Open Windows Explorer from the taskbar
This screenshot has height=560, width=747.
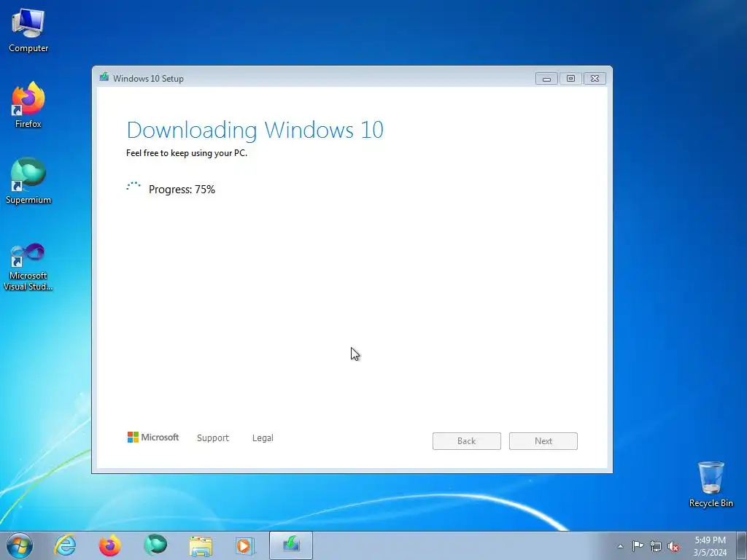(201, 545)
